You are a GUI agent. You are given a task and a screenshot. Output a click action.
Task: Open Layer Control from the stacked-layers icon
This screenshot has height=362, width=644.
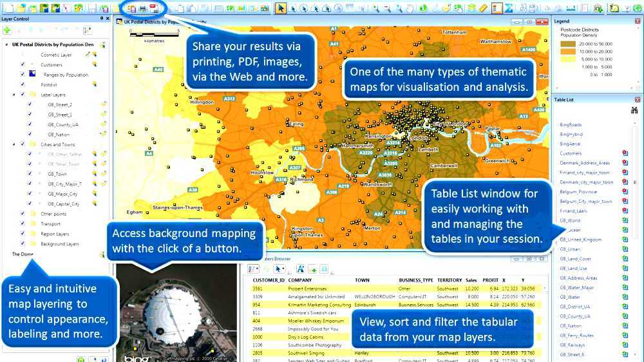pyautogui.click(x=472, y=8)
